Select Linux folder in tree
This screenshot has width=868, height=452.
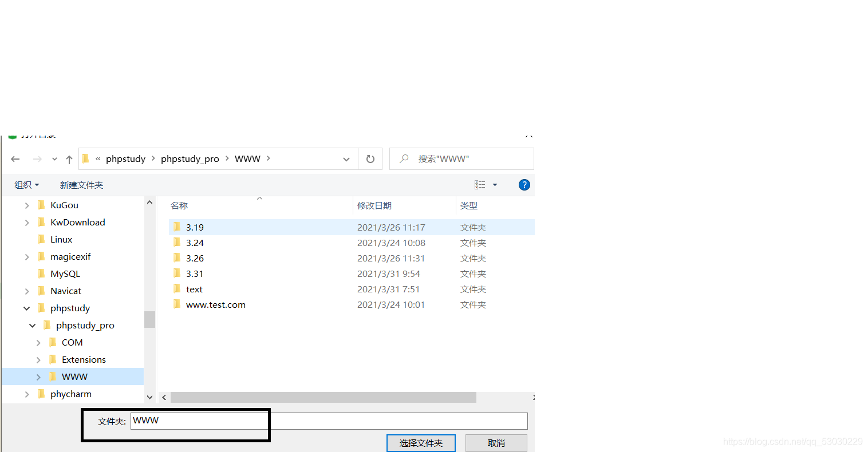(61, 239)
